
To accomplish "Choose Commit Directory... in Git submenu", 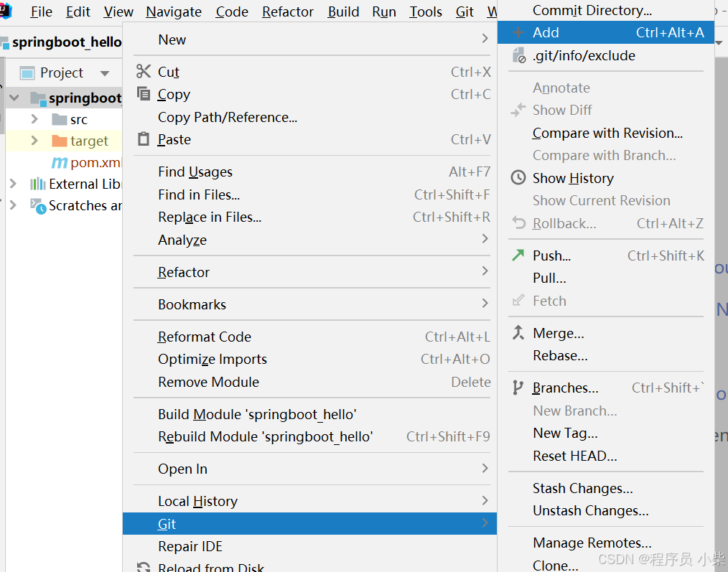I will click(605, 10).
